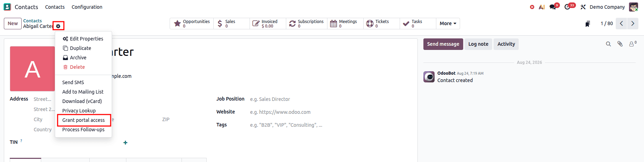The image size is (644, 162).
Task: Click the record pager 1 / 80
Action: (607, 23)
